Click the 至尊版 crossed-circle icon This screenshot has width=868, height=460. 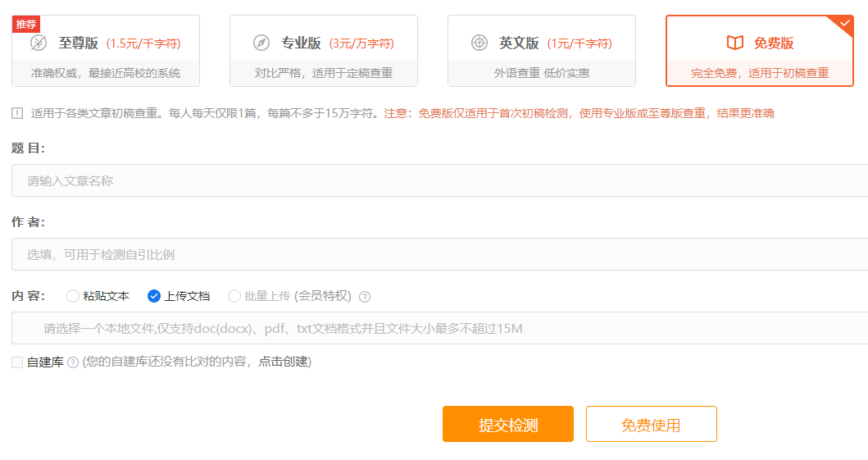pyautogui.click(x=39, y=43)
